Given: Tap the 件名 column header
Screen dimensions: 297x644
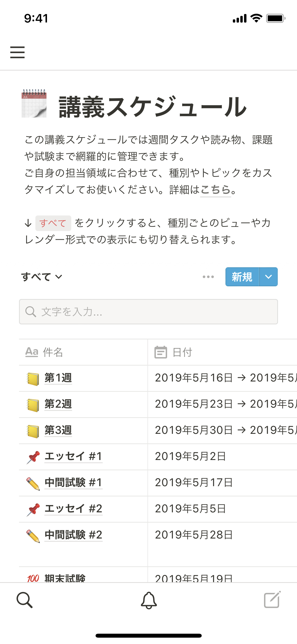Looking at the screenshot, I should (x=53, y=352).
